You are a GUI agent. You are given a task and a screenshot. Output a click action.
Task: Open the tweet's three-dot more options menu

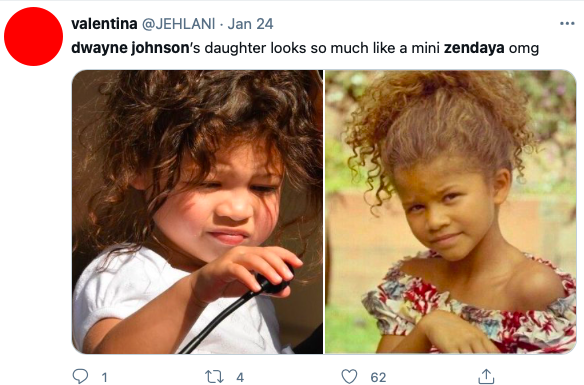pos(567,23)
